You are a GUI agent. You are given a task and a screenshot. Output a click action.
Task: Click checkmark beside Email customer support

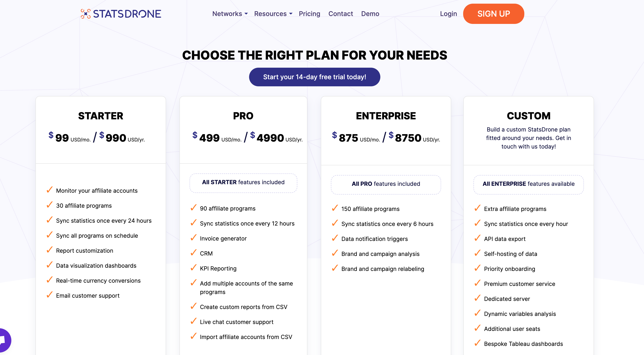click(49, 295)
